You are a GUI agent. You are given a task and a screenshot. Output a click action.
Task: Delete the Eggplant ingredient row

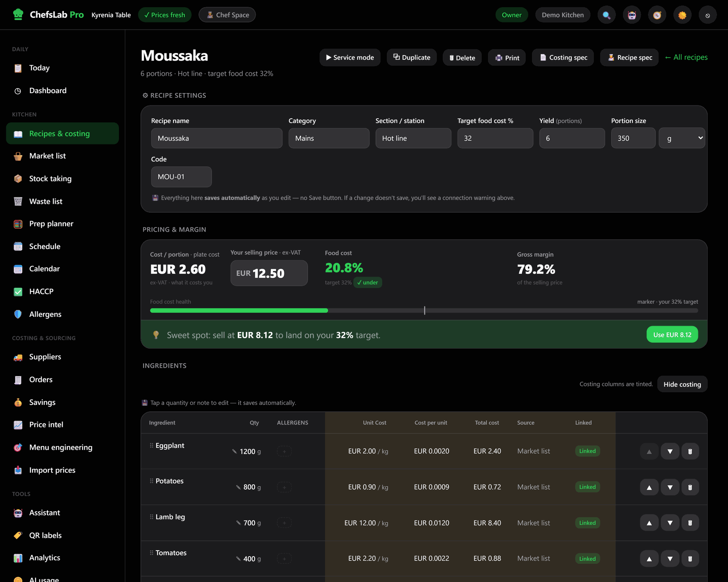click(x=690, y=451)
